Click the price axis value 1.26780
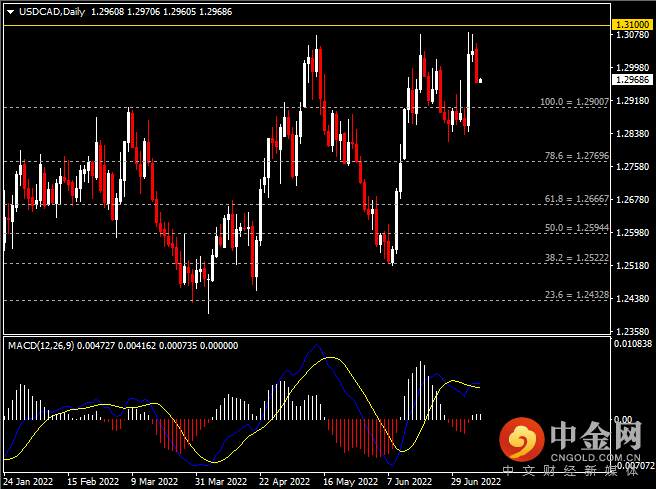The width and height of the screenshot is (656, 489). (633, 200)
